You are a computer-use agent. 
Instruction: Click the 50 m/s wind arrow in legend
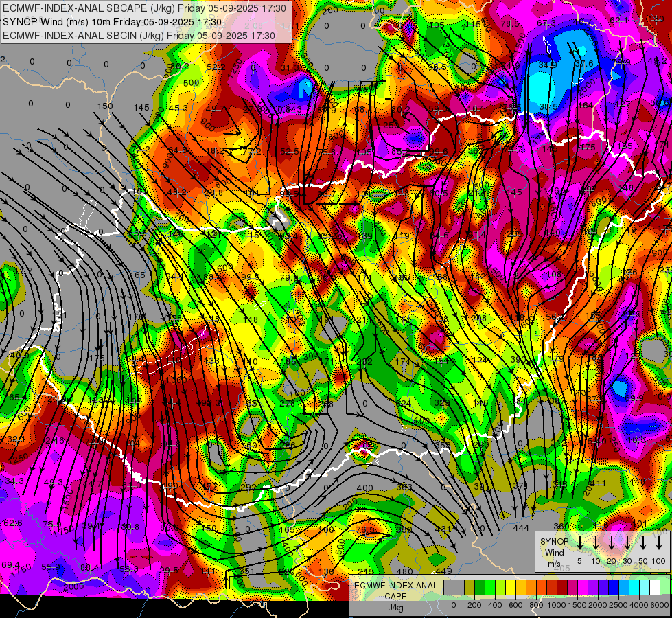pos(643,543)
